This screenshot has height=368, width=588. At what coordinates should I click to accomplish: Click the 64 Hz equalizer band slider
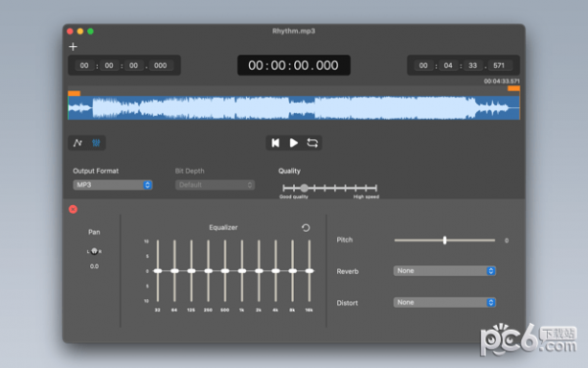174,271
